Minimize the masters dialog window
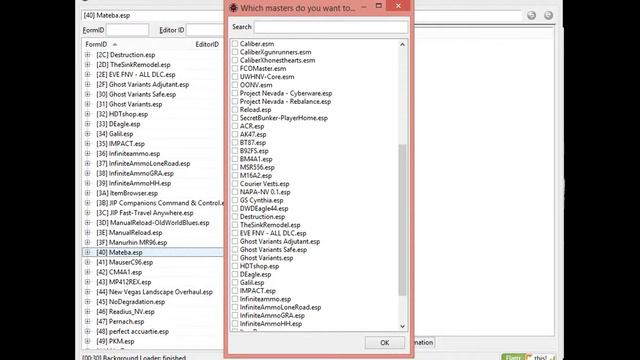Image resolution: width=640 pixels, height=360 pixels. (364, 6)
